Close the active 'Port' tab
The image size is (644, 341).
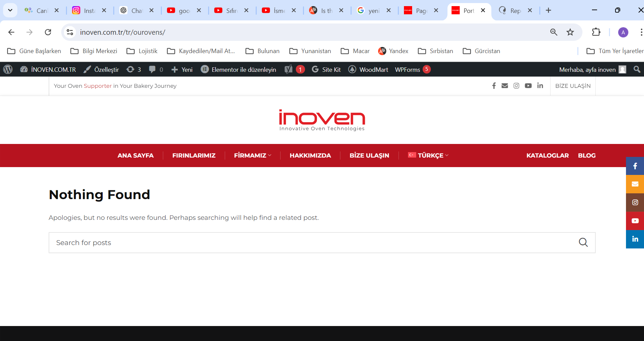pos(483,11)
